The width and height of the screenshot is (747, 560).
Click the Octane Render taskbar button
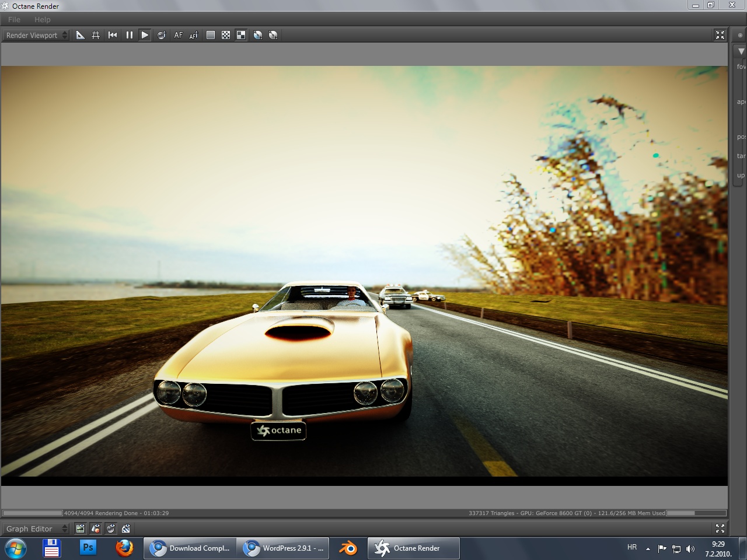(x=414, y=548)
